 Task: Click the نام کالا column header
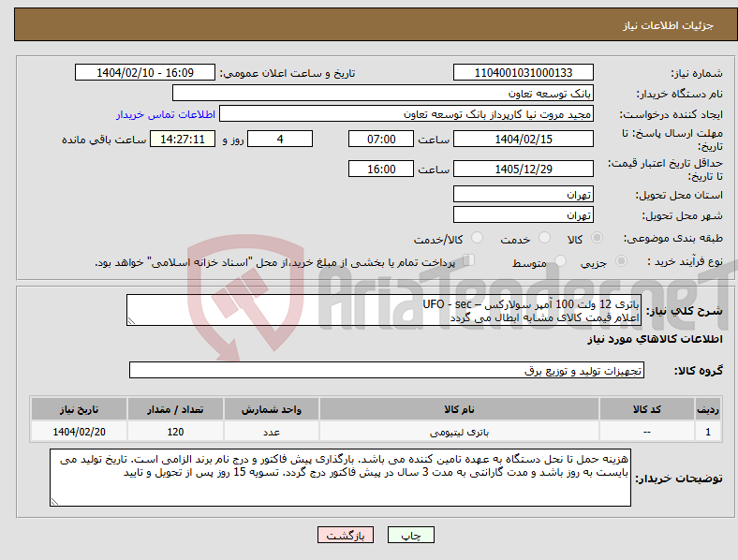point(459,409)
